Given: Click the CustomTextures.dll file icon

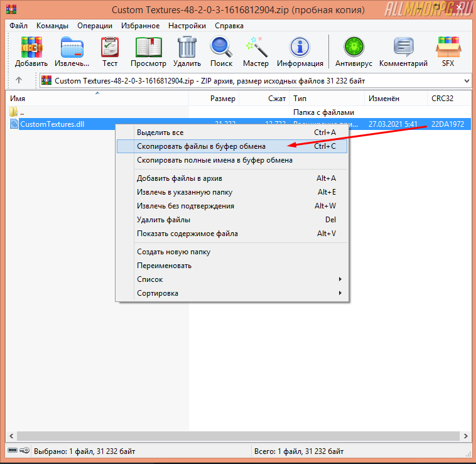Looking at the screenshot, I should (x=14, y=124).
